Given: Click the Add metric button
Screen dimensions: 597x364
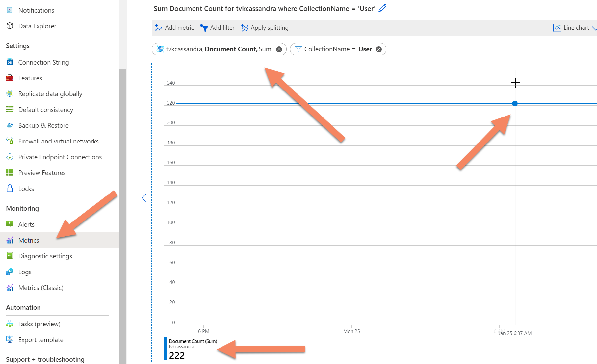Looking at the screenshot, I should (x=174, y=28).
